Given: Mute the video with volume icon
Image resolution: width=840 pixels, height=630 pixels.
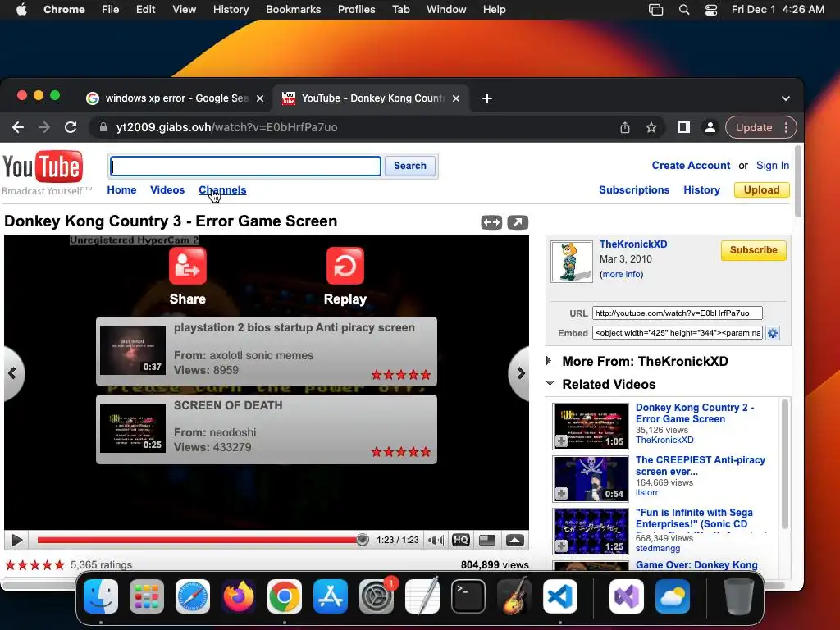Looking at the screenshot, I should point(436,540).
